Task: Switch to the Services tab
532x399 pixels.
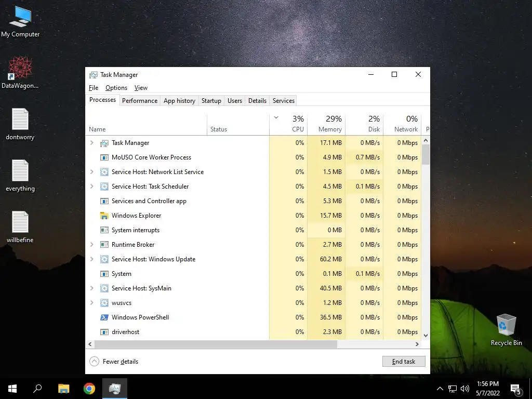Action: coord(284,101)
